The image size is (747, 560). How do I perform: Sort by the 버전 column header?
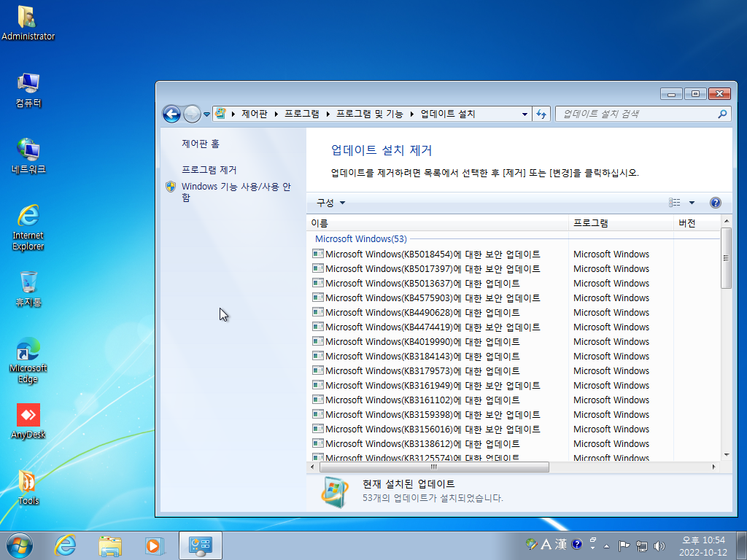coord(697,223)
